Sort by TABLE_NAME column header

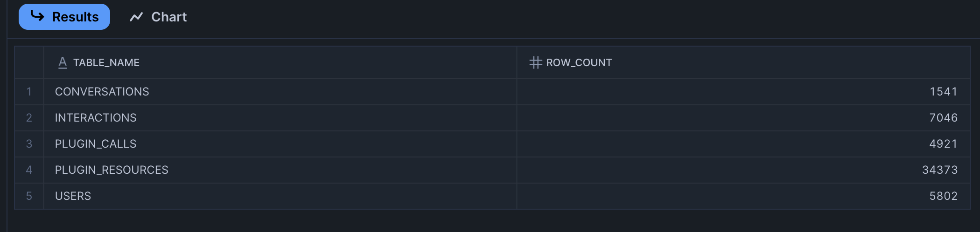[x=280, y=62]
